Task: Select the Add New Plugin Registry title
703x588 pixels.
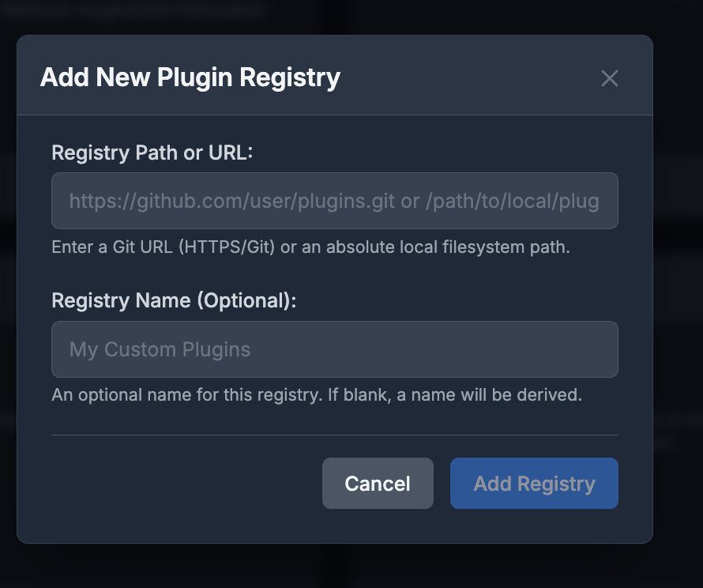Action: 190,77
